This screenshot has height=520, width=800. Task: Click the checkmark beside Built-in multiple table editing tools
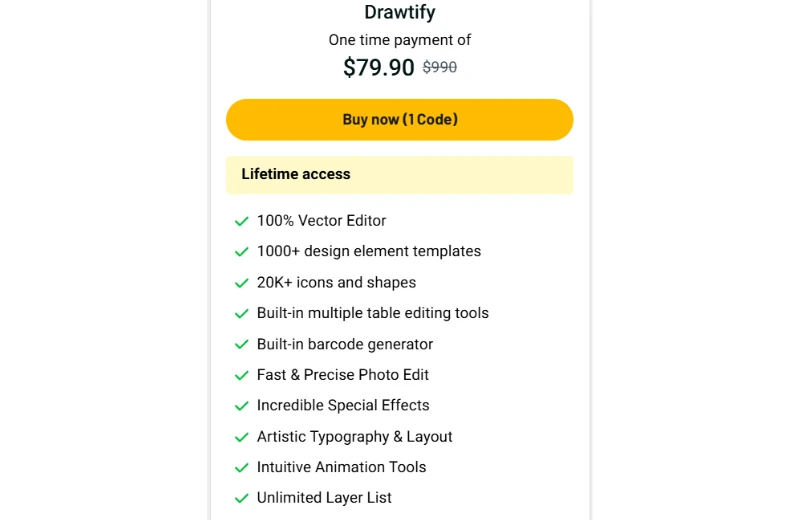pos(241,313)
